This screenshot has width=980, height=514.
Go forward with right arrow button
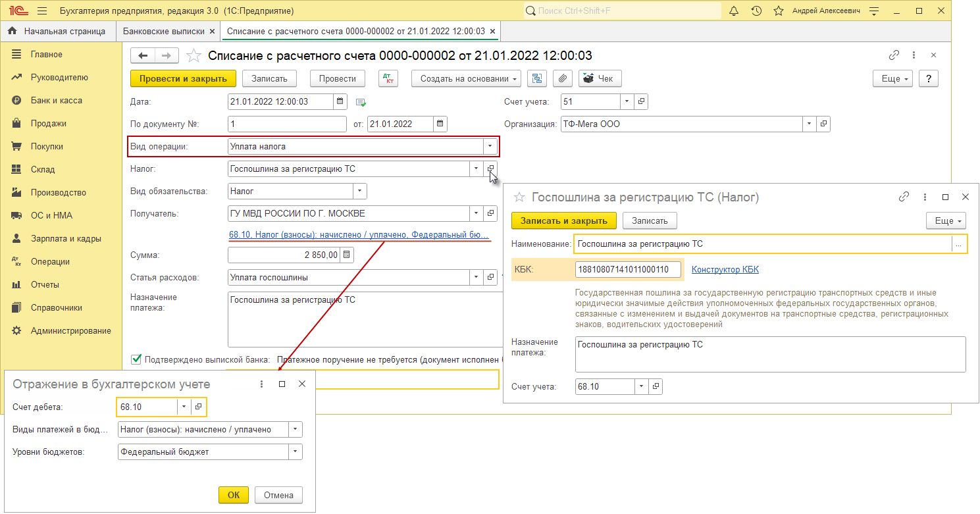coord(167,56)
